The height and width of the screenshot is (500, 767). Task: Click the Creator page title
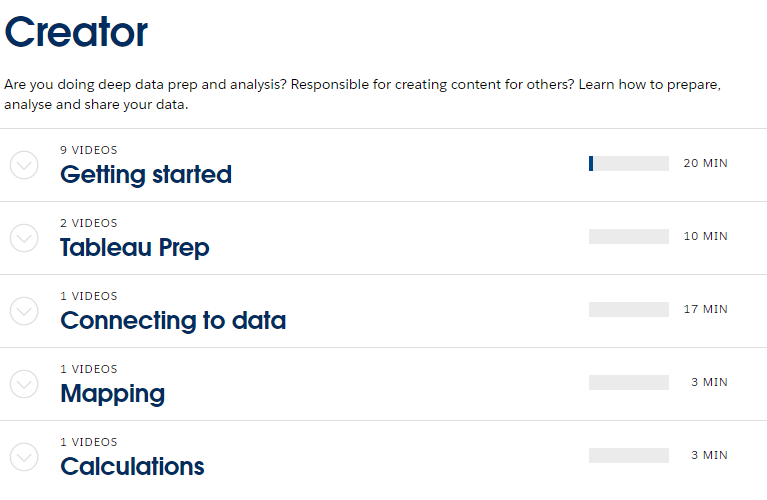point(76,33)
